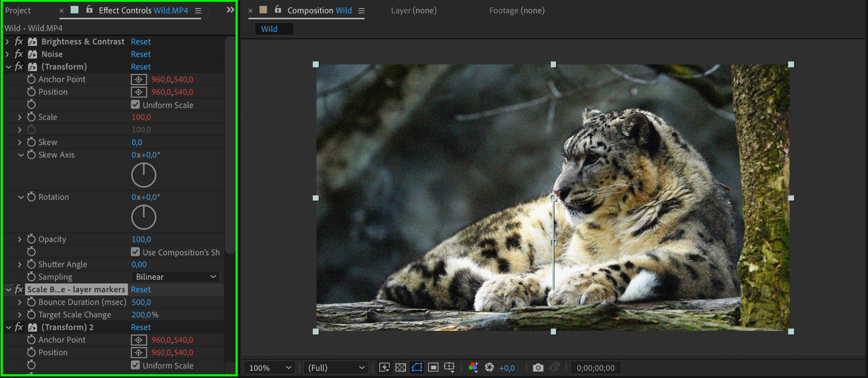This screenshot has height=378, width=868.
Task: Toggle mask and shape path visibility icon
Action: click(417, 367)
